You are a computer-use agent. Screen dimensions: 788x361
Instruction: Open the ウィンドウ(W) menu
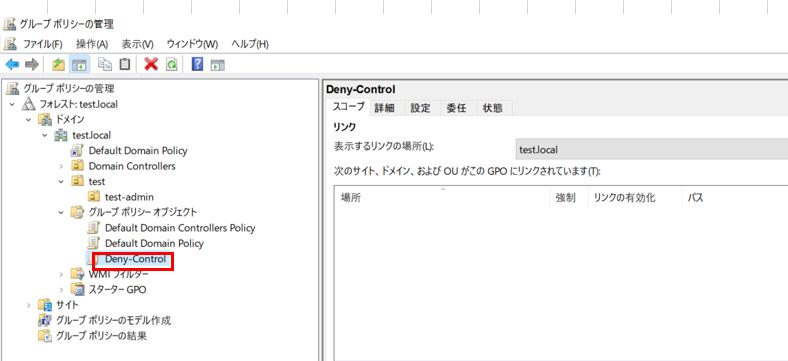pyautogui.click(x=192, y=44)
